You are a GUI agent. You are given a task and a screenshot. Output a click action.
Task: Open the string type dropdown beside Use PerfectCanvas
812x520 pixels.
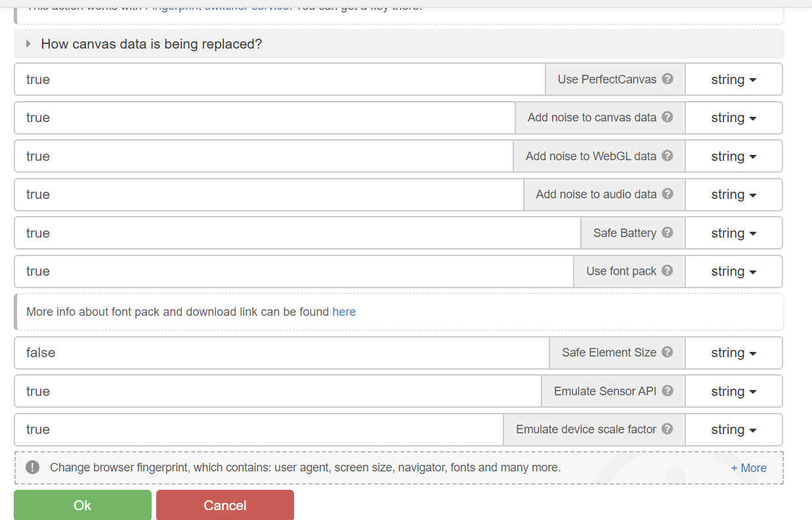[x=733, y=79]
